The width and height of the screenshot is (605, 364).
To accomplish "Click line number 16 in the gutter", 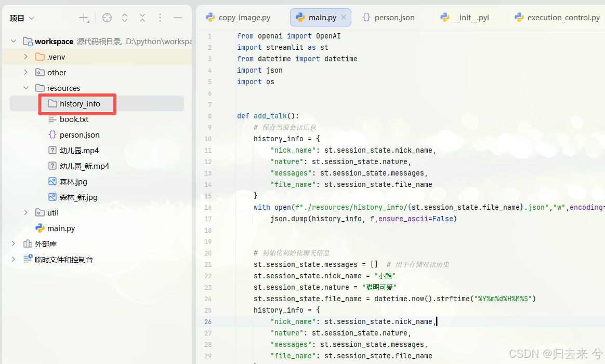I will [208, 208].
